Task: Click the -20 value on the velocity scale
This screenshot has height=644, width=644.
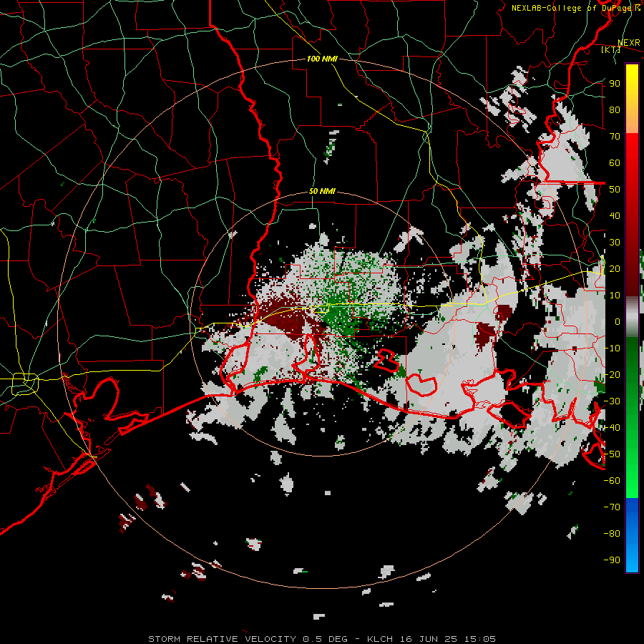Action: tap(612, 374)
